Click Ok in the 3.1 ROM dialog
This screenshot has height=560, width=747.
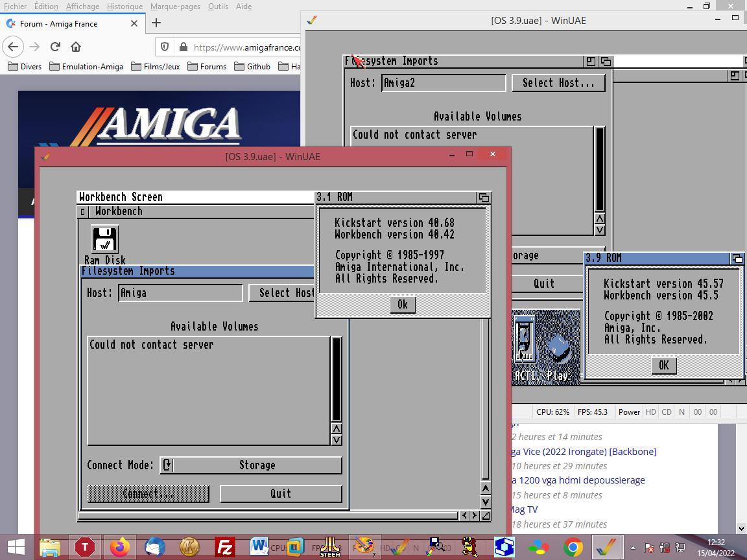403,305
